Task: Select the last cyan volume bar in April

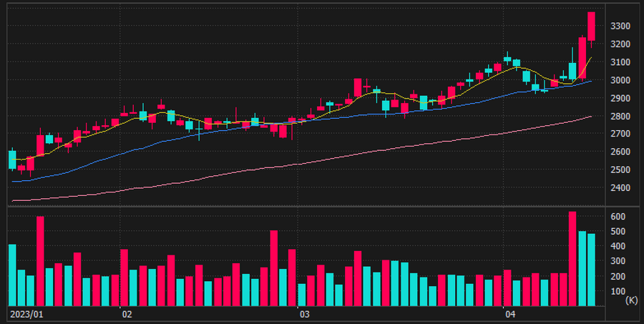Action: 592,270
